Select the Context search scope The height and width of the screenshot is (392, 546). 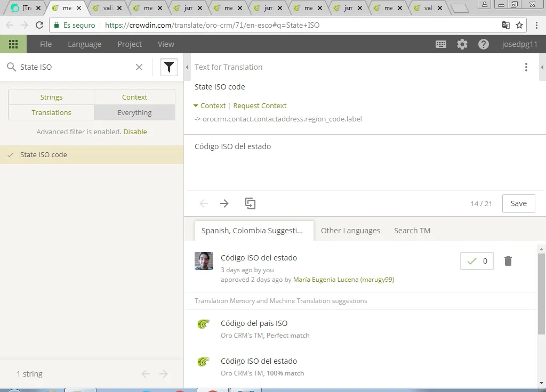click(134, 97)
